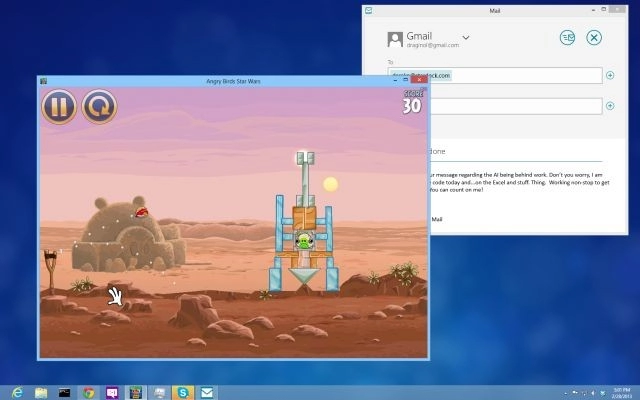Open the purple Messaging app on taskbar

click(112, 393)
